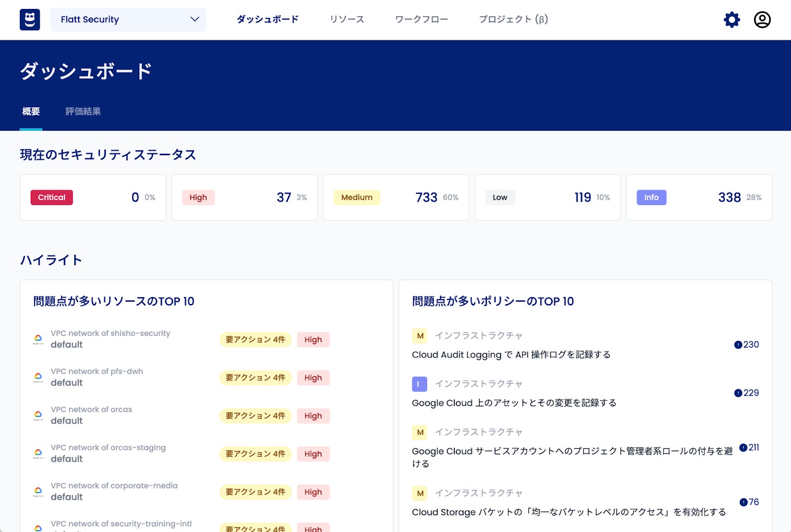
Task: Open default resource of shisho-security VPC
Action: [67, 345]
